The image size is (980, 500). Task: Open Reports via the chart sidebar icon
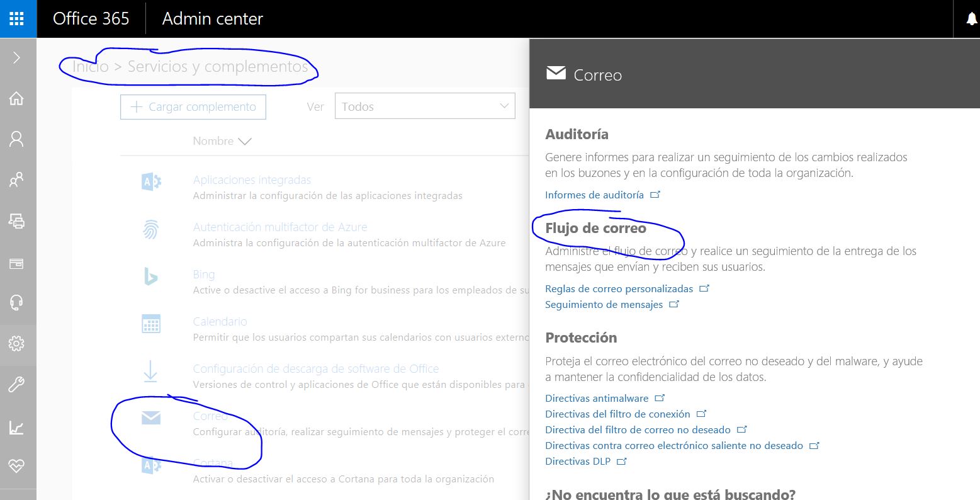[x=16, y=428]
